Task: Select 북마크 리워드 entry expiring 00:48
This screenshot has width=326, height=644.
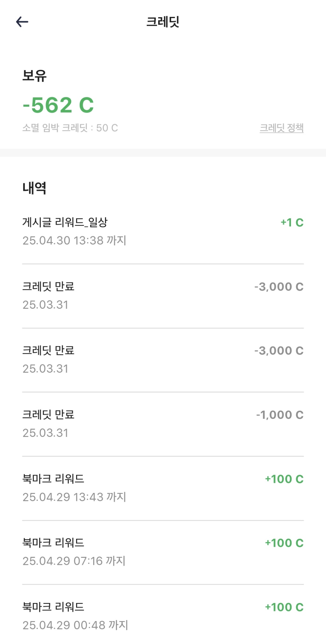Action: point(53,607)
